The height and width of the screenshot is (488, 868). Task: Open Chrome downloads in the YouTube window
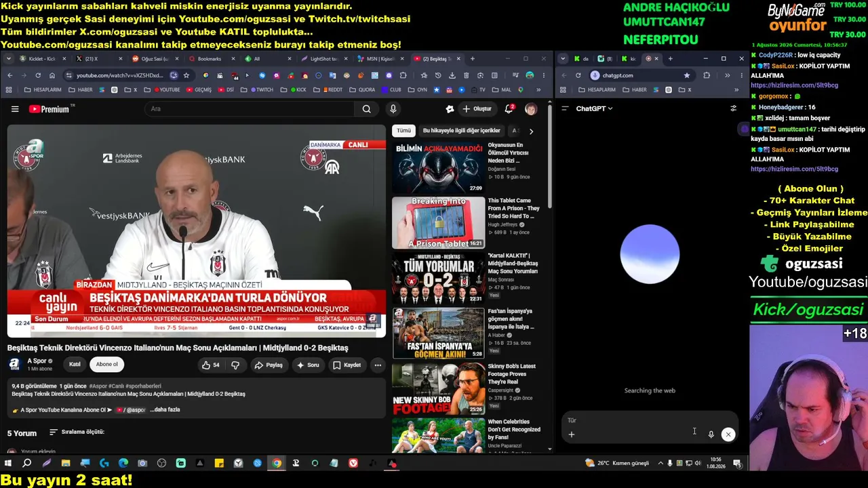[452, 75]
